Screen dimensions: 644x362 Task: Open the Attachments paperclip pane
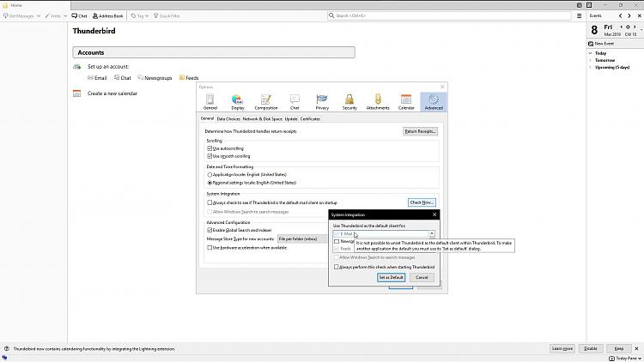[378, 101]
